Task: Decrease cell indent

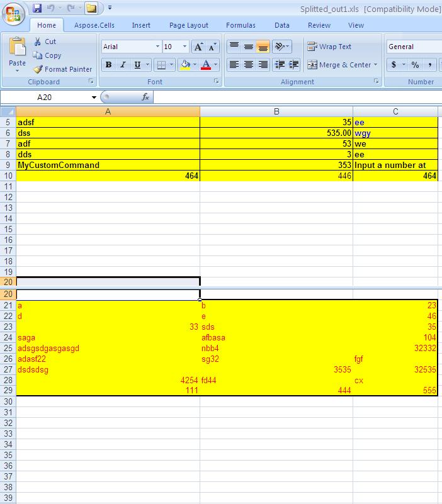Action: point(280,65)
